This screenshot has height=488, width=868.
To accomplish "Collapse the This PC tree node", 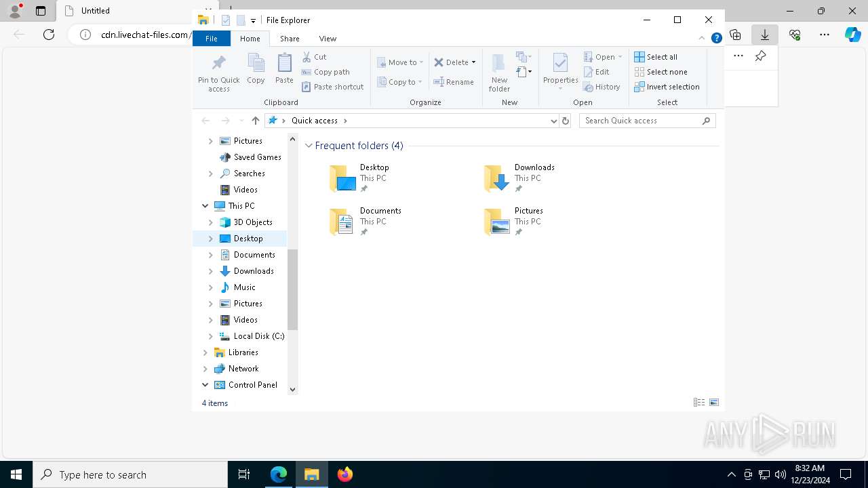I will [x=205, y=206].
